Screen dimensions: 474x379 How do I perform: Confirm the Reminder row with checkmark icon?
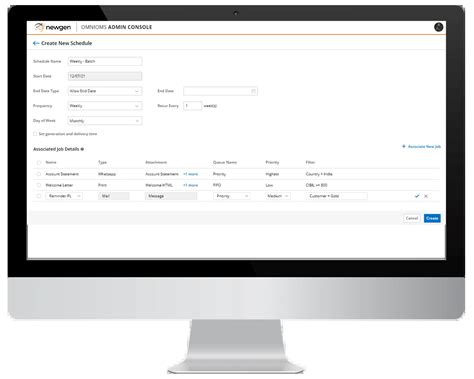tap(417, 196)
